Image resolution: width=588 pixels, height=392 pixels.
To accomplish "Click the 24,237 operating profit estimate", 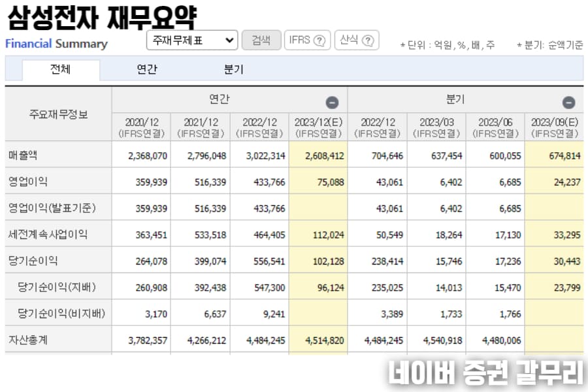I will 567,182.
